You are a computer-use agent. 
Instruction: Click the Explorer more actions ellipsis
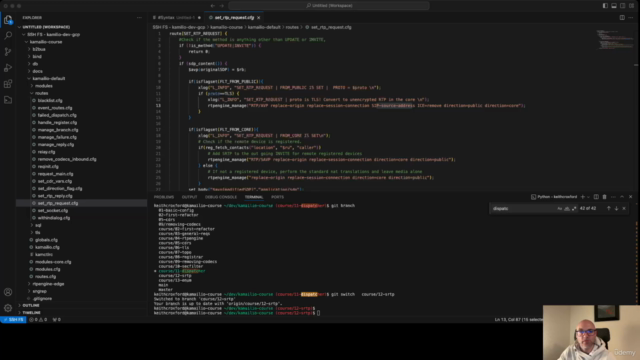coord(139,18)
